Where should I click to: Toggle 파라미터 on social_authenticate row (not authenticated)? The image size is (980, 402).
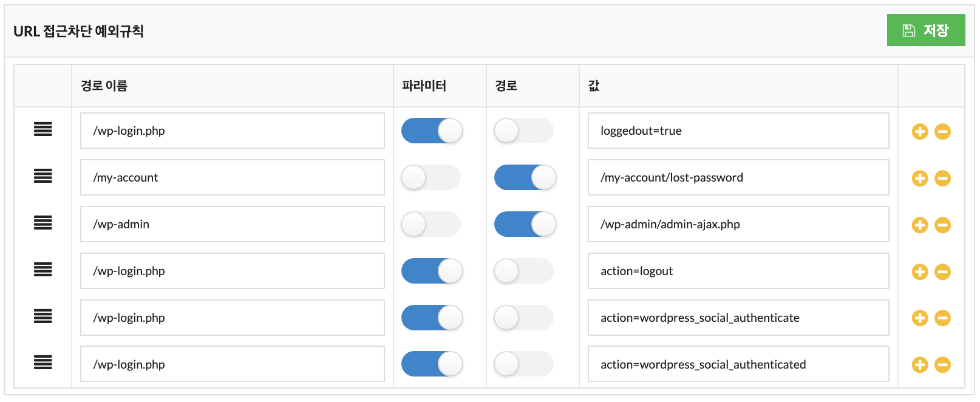(432, 318)
